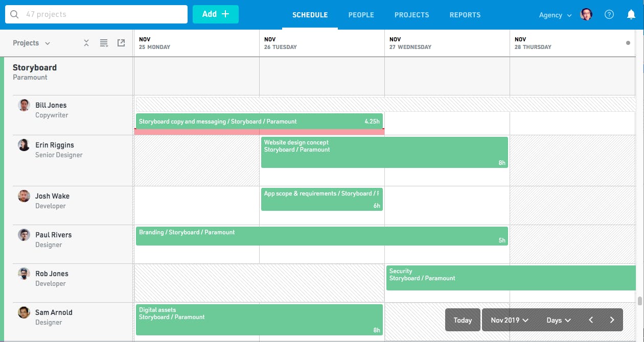Go to the previous period arrow
Screen dimensions: 644x342
pos(591,320)
